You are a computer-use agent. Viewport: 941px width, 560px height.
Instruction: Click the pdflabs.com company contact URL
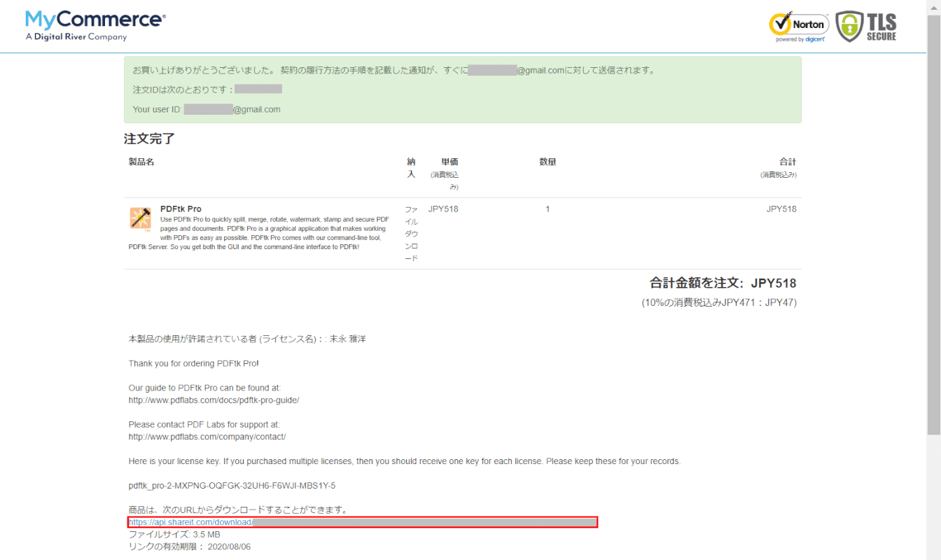(207, 436)
